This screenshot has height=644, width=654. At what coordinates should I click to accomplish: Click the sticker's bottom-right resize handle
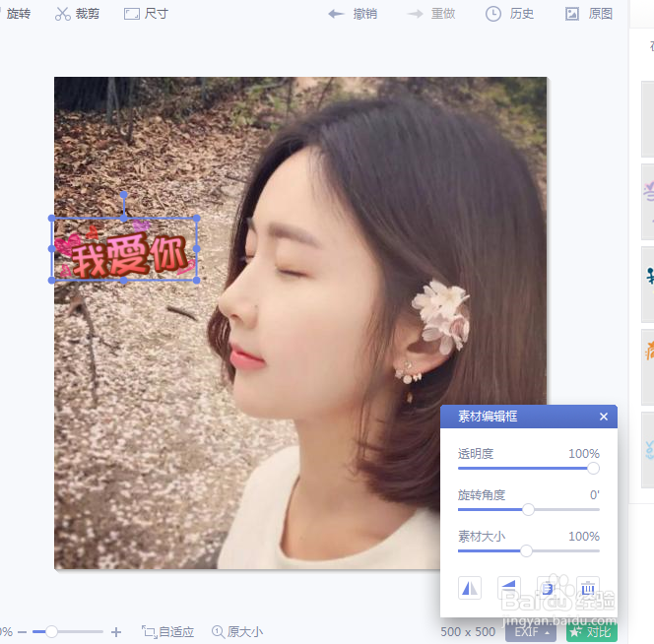(196, 281)
